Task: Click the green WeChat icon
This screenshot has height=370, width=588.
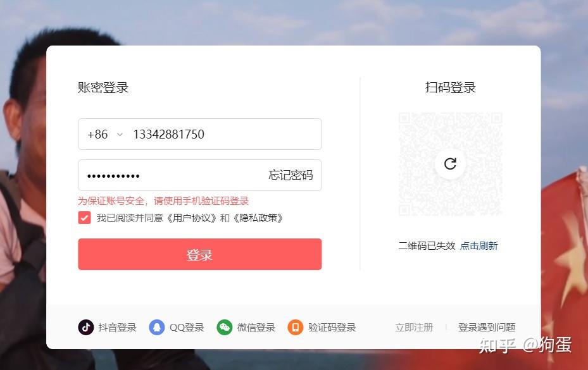Action: click(225, 327)
